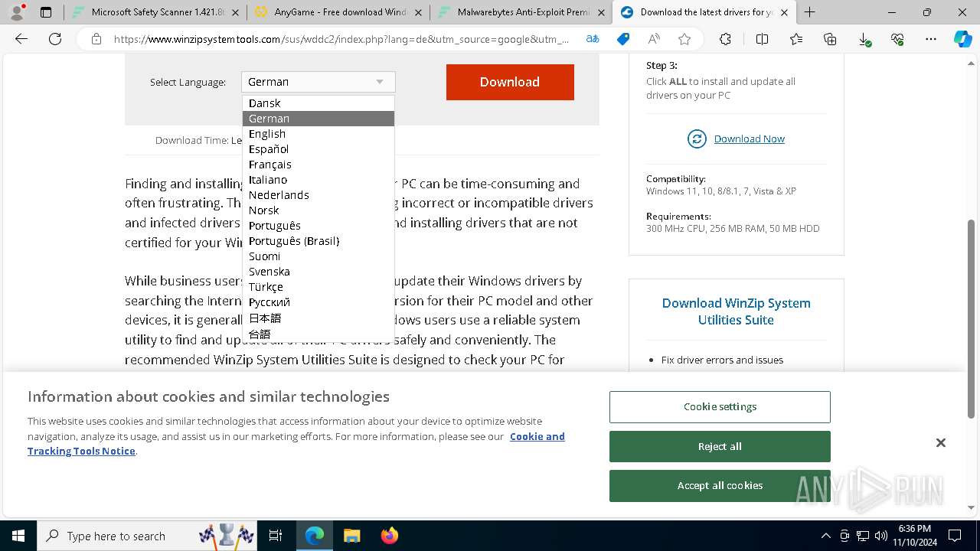Click the Download Now refresh icon
Image resolution: width=980 pixels, height=551 pixels.
(x=697, y=139)
